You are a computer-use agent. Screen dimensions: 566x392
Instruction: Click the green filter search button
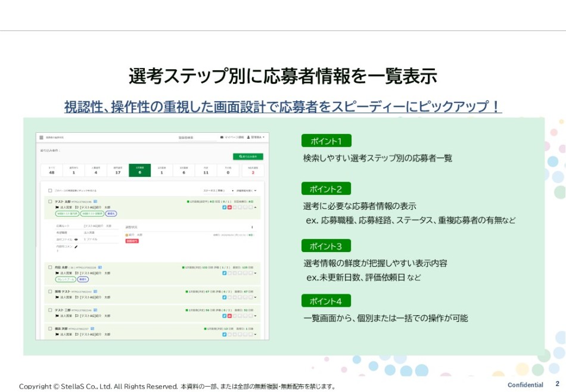coord(248,157)
